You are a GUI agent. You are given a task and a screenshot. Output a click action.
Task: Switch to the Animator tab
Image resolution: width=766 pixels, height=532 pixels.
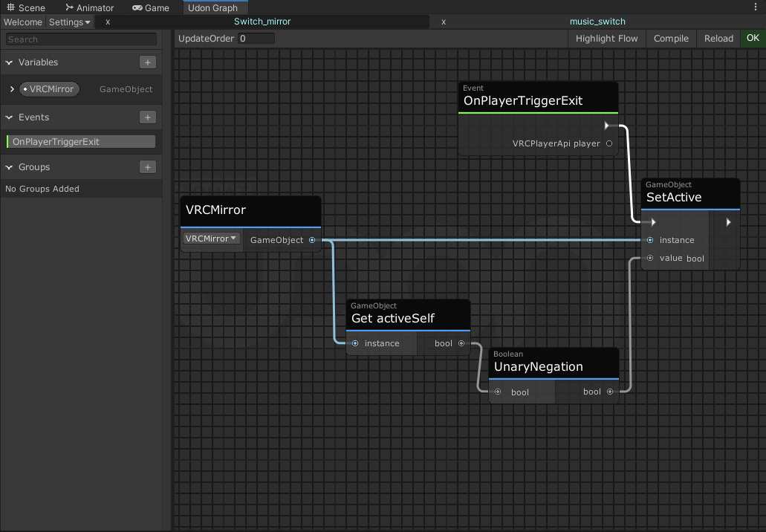(x=90, y=7)
